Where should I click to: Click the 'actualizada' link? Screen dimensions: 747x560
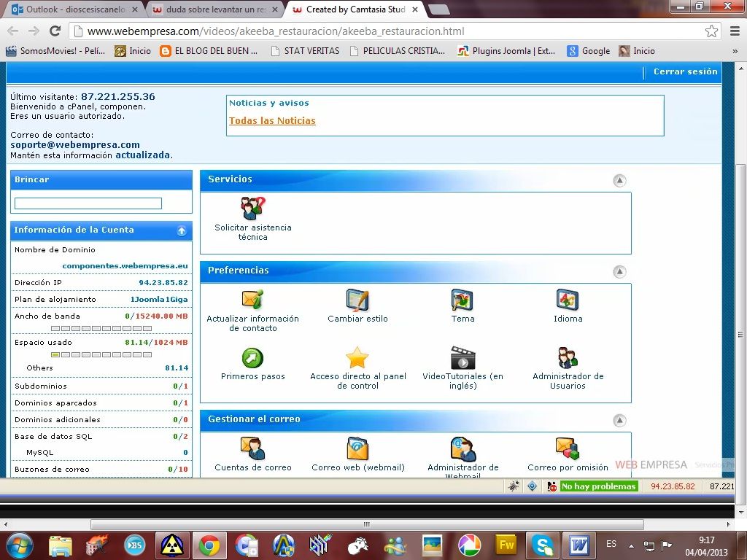142,155
